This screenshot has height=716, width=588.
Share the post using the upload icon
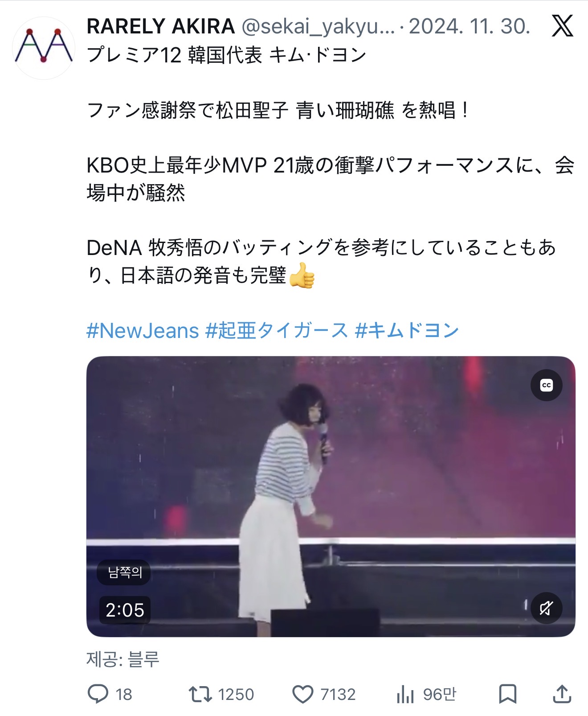(x=562, y=694)
